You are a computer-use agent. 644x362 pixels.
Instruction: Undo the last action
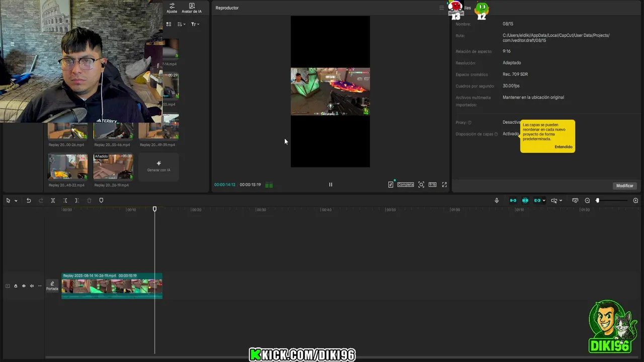29,201
